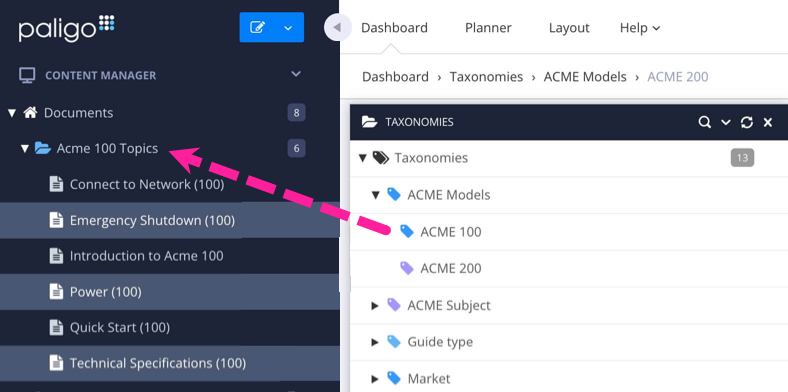Click the ACME 200 purple tag icon
788x392 pixels.
pyautogui.click(x=407, y=268)
